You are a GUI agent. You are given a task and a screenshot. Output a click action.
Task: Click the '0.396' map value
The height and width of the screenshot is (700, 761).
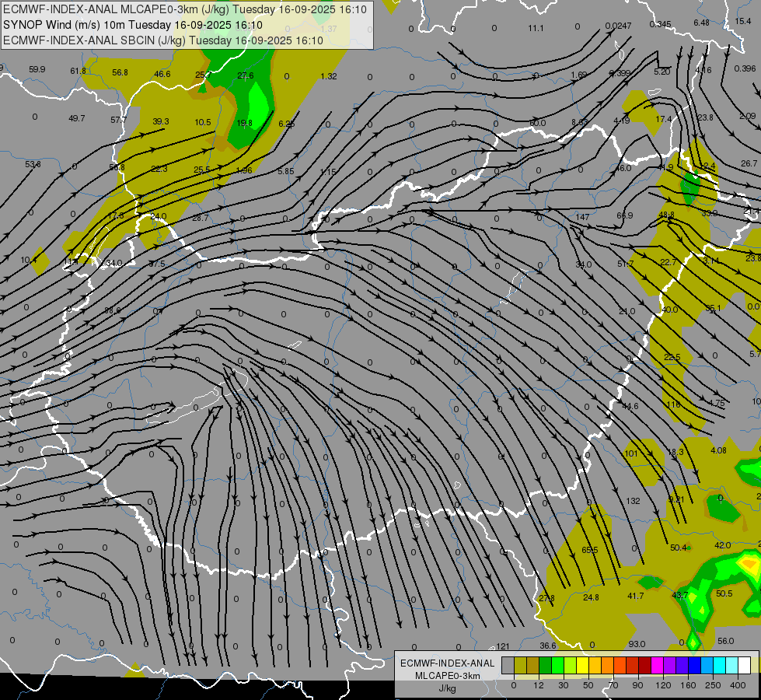point(745,68)
